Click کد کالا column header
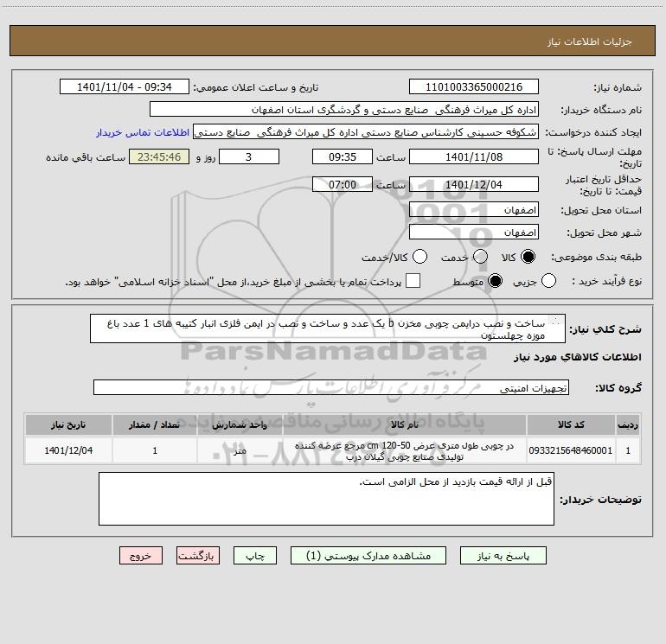 571,424
